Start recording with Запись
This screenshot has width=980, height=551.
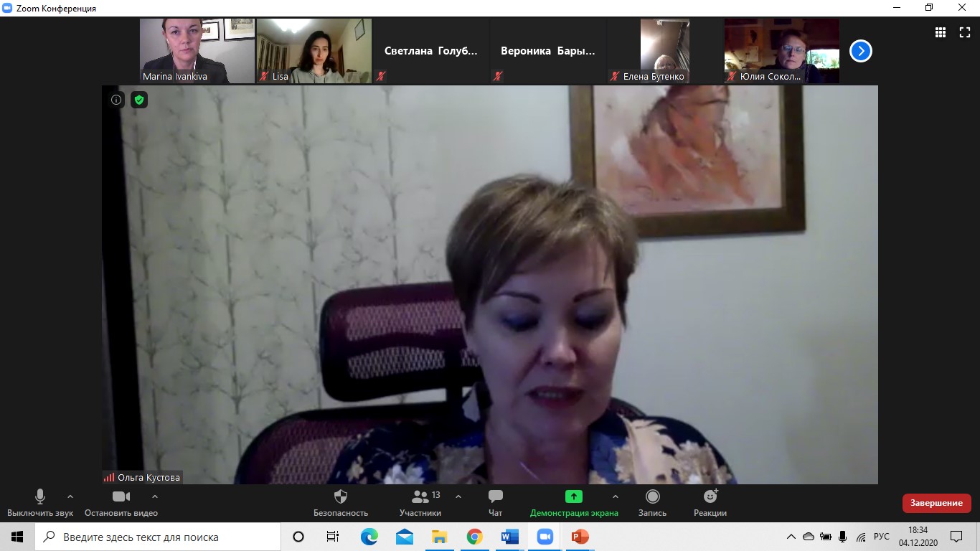tap(652, 503)
